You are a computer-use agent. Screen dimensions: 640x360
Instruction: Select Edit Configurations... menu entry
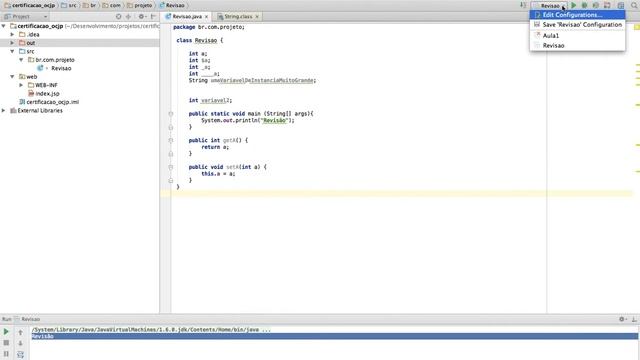point(577,15)
